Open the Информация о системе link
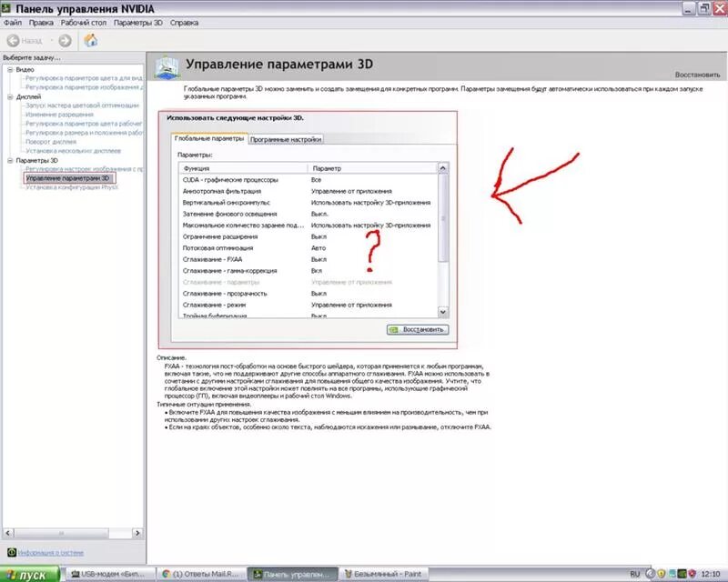Viewport: 728px width, 582px height. pyautogui.click(x=51, y=553)
